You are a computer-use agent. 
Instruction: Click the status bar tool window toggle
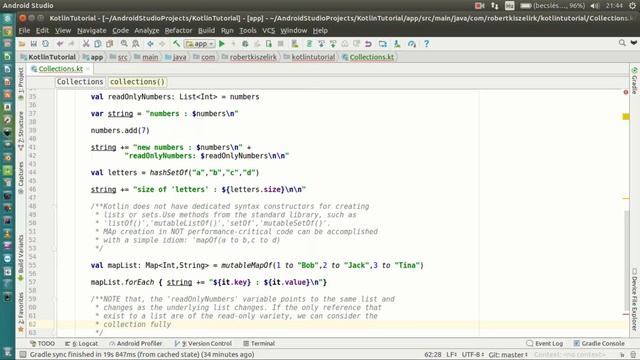pyautogui.click(x=22, y=354)
